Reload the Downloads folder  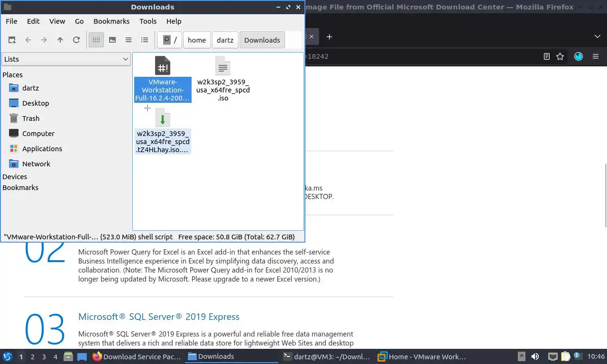click(76, 40)
